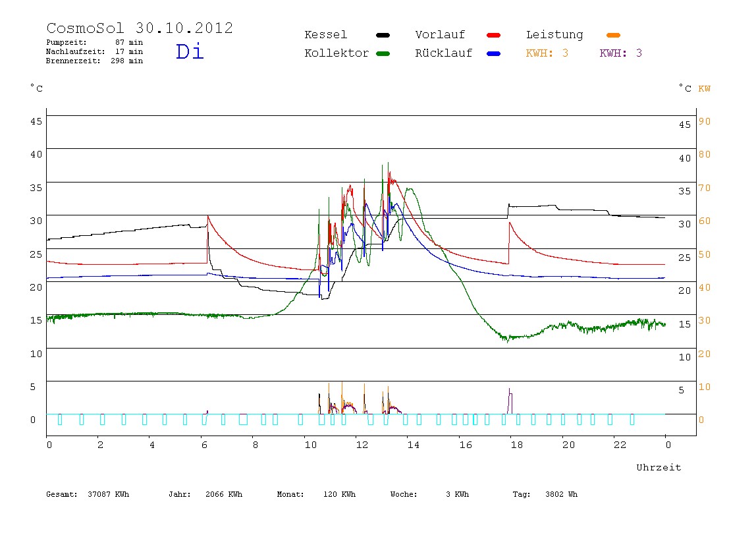The image size is (756, 535).
Task: Click the red Vorlauf legend swatch
Action: click(494, 35)
